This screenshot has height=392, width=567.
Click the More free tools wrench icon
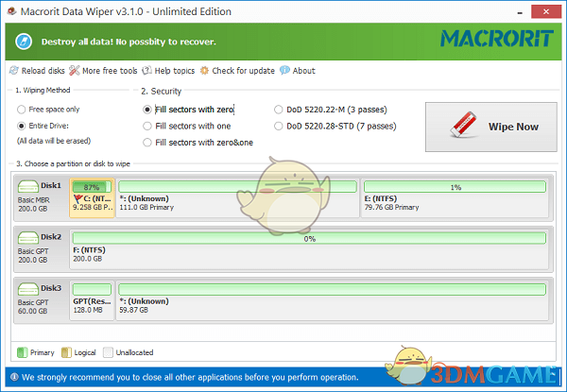pos(74,71)
